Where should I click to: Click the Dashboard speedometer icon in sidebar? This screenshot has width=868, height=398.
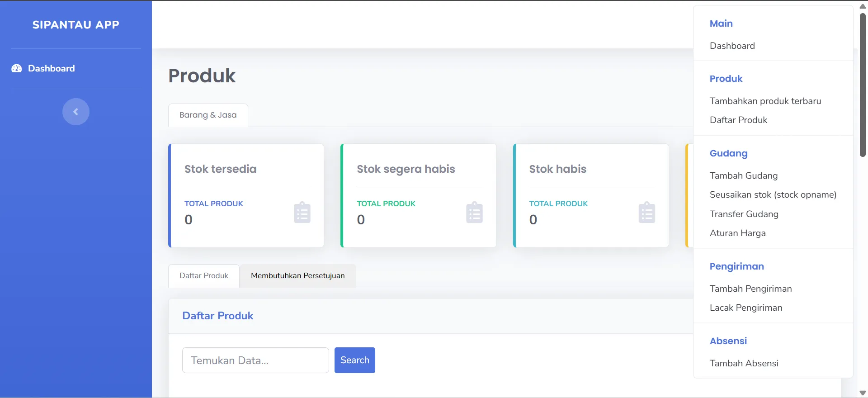[17, 68]
